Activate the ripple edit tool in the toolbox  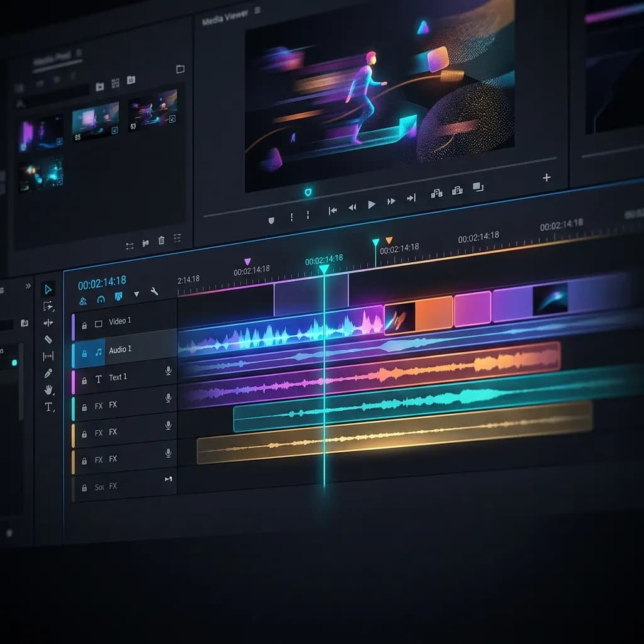(48, 323)
